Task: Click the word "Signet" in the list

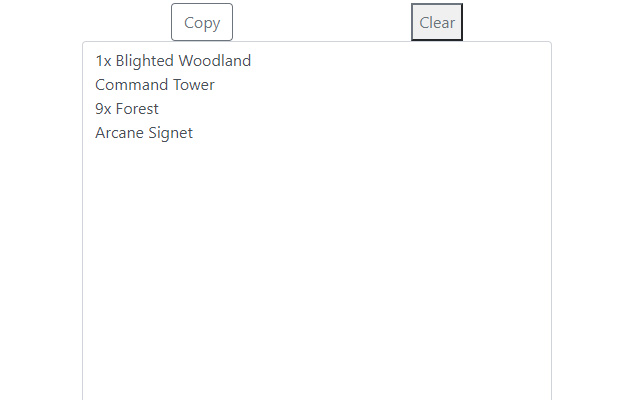Action: [x=170, y=133]
